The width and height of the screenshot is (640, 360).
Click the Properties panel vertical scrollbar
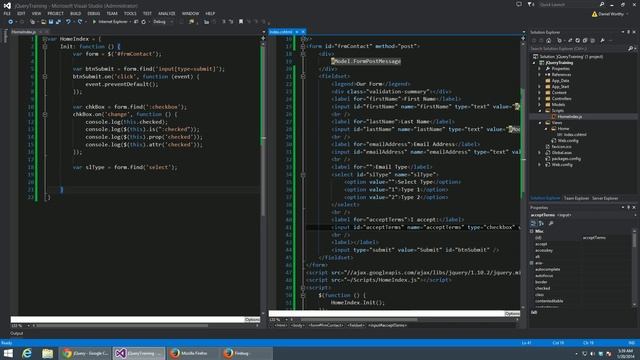(634, 267)
